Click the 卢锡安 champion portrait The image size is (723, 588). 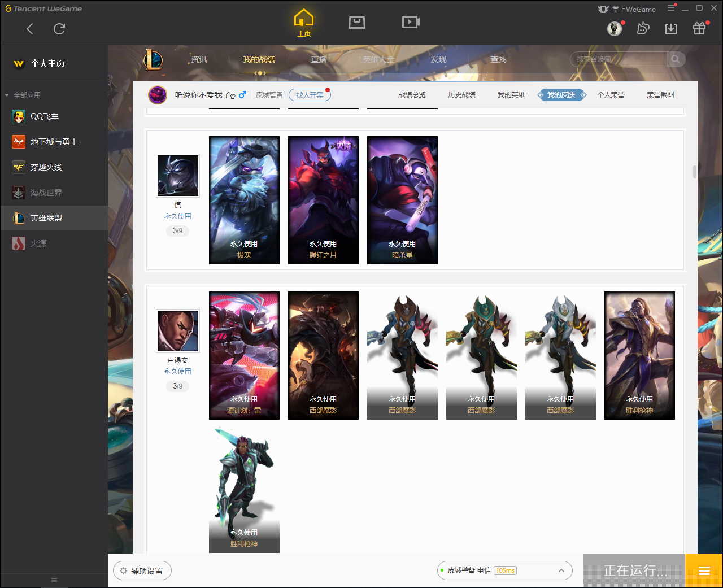pos(178,331)
